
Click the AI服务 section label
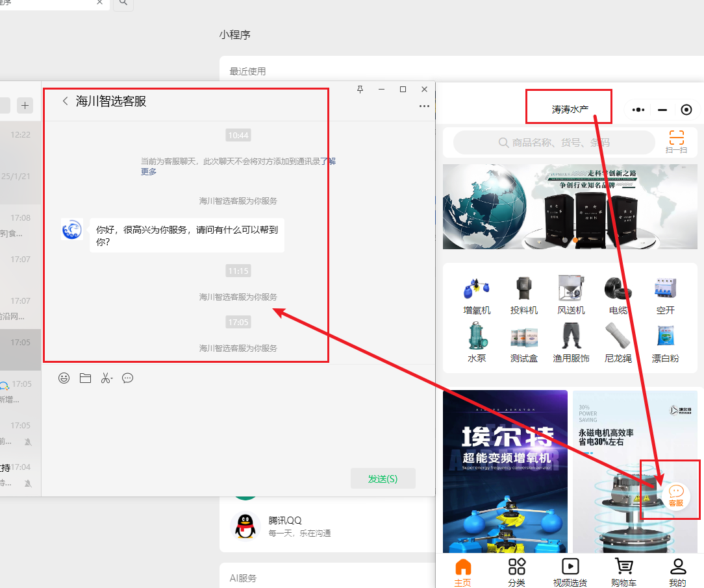243,578
